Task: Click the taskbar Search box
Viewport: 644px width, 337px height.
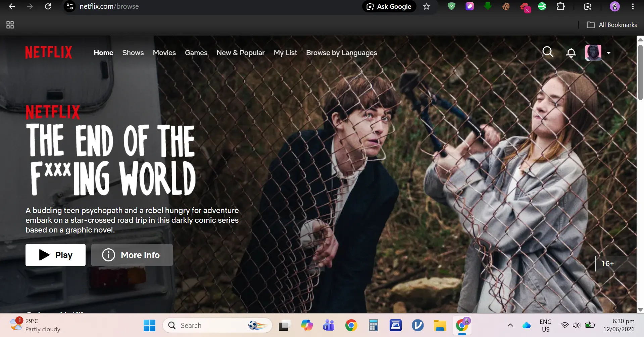Action: 217,326
